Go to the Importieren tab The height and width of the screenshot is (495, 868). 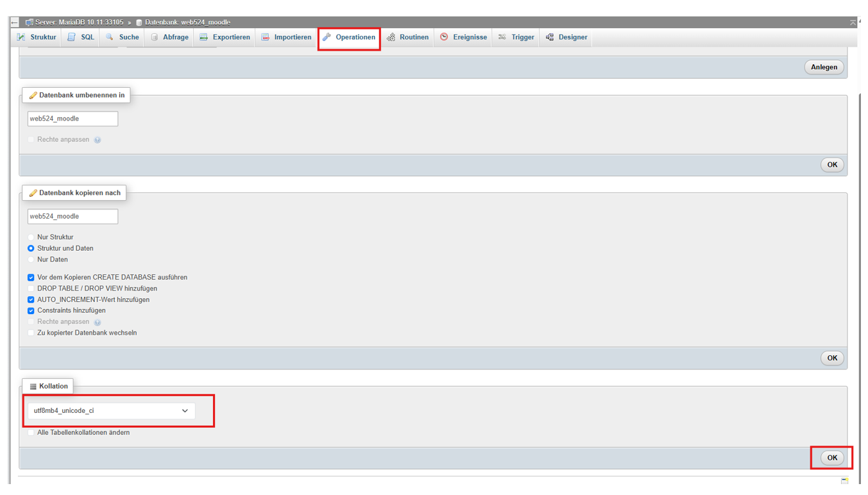(286, 37)
